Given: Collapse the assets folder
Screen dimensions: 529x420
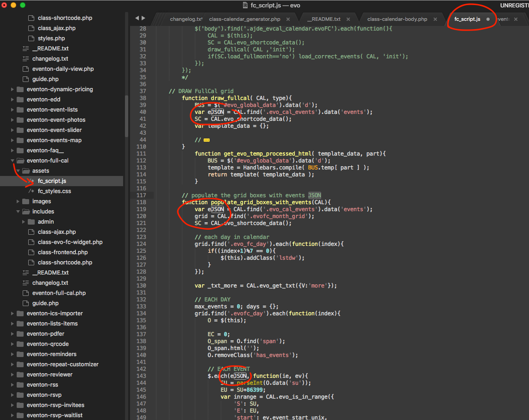Looking at the screenshot, I should [18, 171].
